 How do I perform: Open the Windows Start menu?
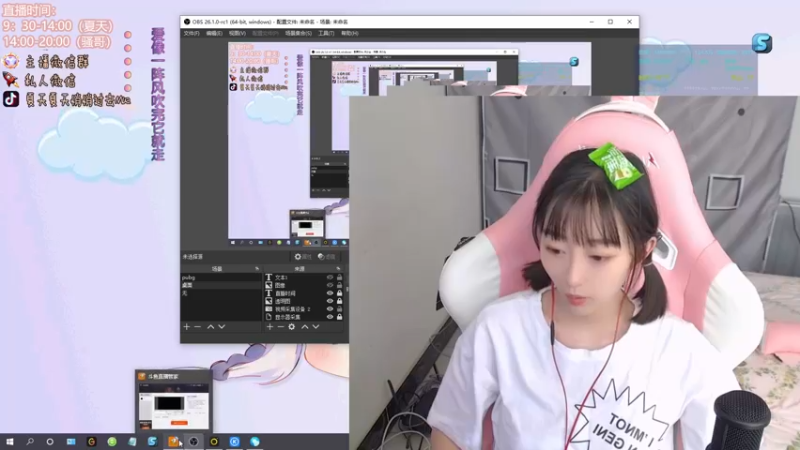(x=10, y=442)
